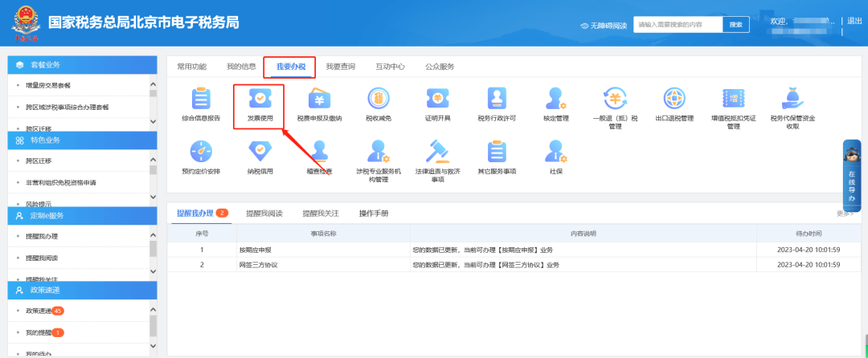Click the 搜索 search button
Image resolution: width=868 pixels, height=358 pixels.
tap(735, 25)
